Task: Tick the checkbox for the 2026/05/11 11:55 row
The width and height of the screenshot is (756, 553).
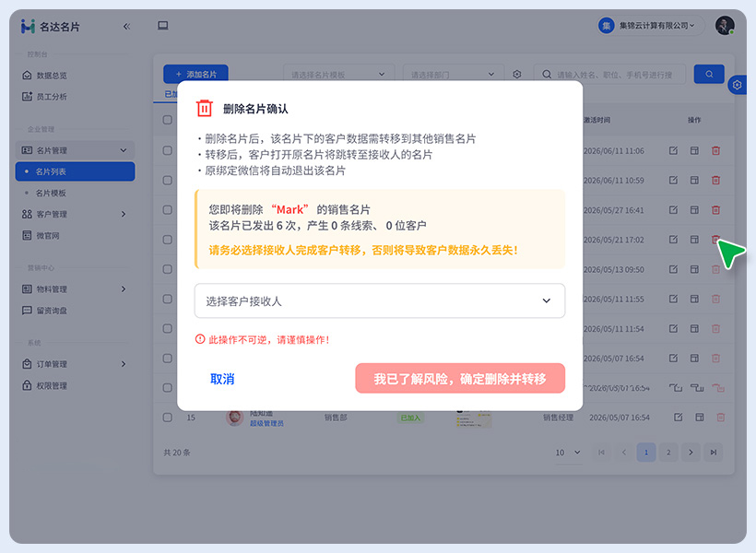Action: [x=167, y=299]
